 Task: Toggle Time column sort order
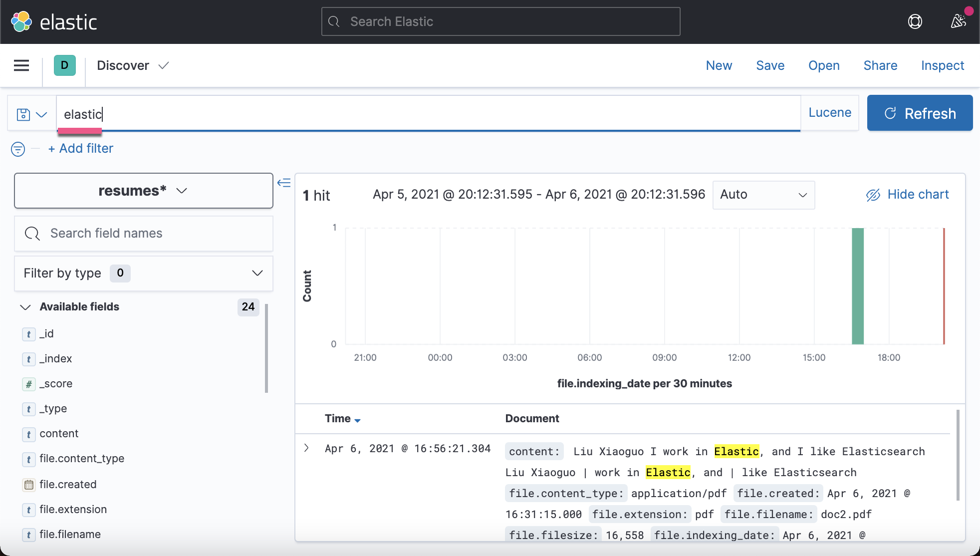point(357,420)
